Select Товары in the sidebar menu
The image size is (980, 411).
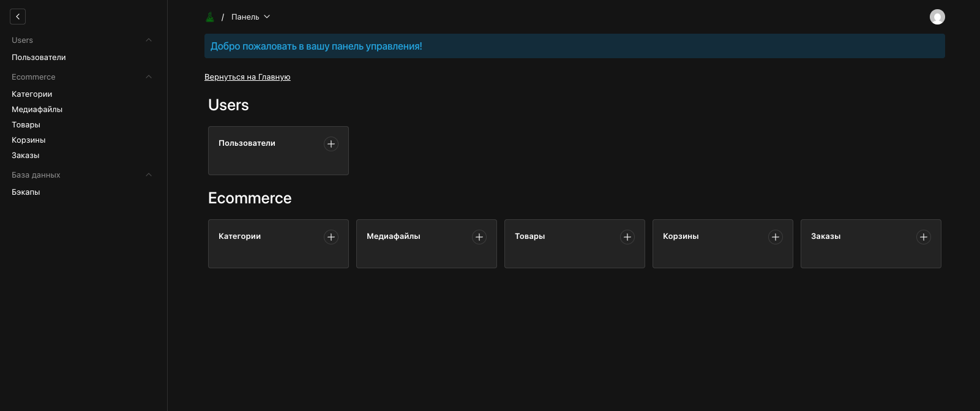pos(26,125)
